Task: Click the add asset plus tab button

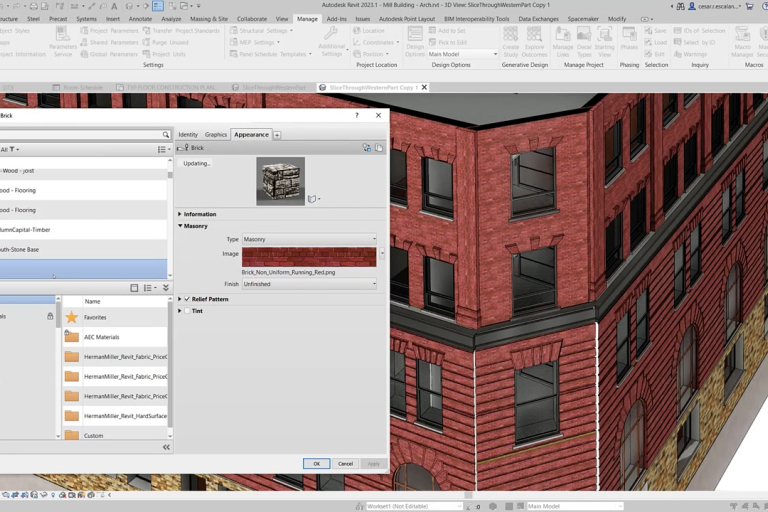Action: (277, 134)
